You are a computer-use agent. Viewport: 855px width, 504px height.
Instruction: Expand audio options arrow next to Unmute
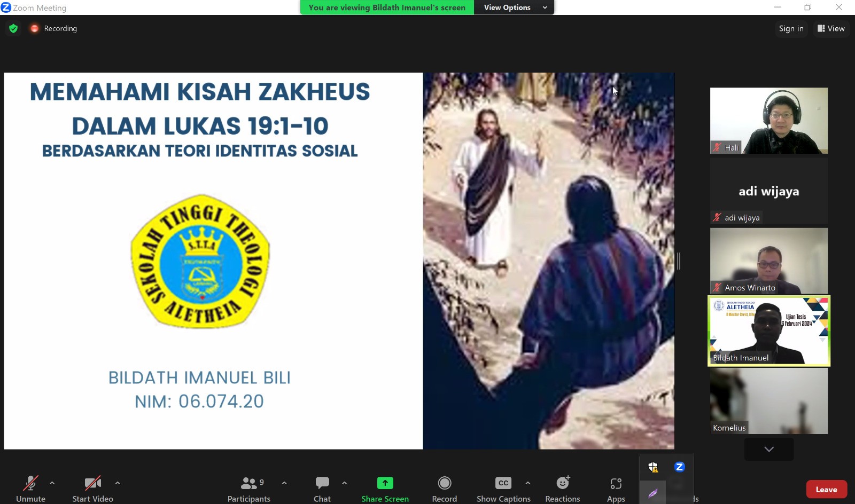point(52,483)
